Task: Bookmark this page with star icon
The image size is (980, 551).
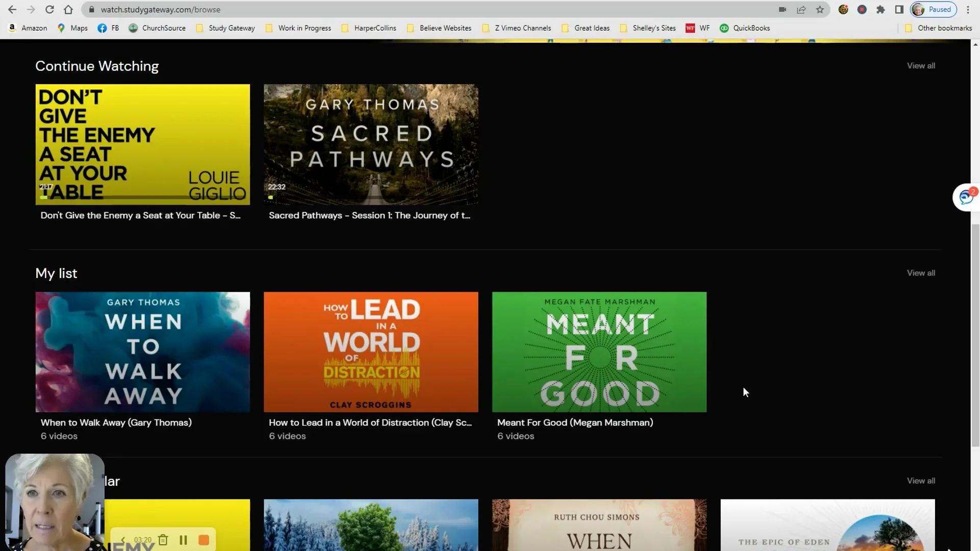Action: tap(820, 10)
